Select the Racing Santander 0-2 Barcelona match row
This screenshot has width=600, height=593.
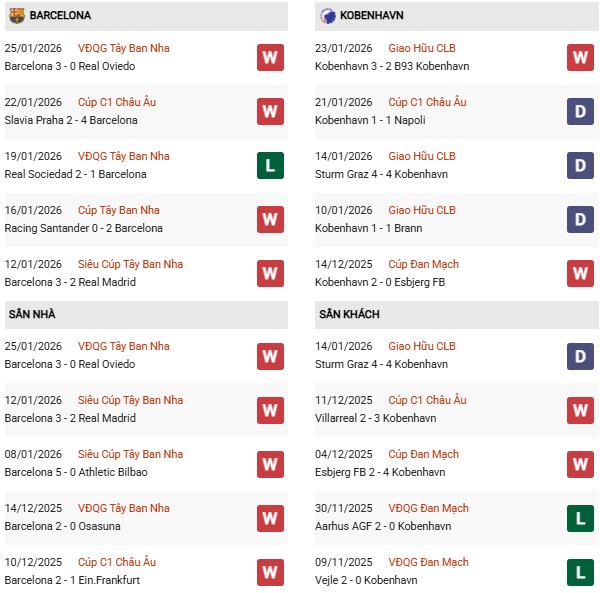[x=83, y=228]
